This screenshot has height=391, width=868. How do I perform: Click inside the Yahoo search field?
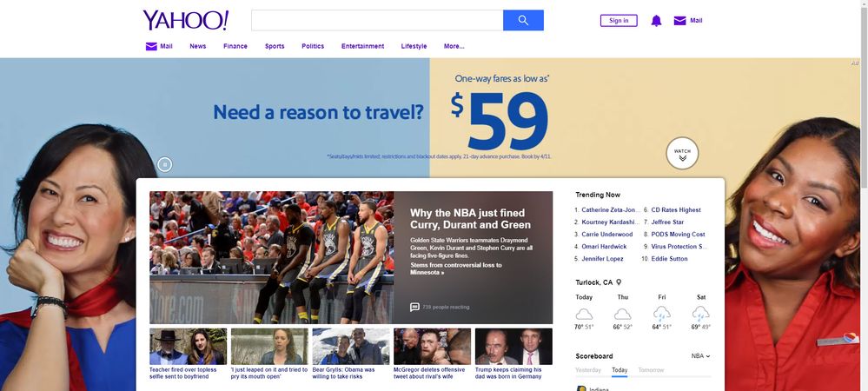click(x=377, y=21)
